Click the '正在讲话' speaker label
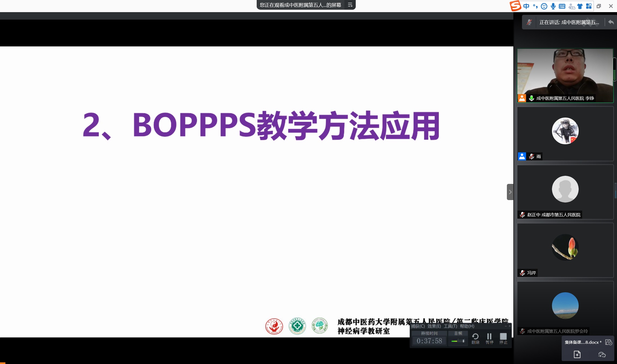617x364 pixels. tap(569, 22)
